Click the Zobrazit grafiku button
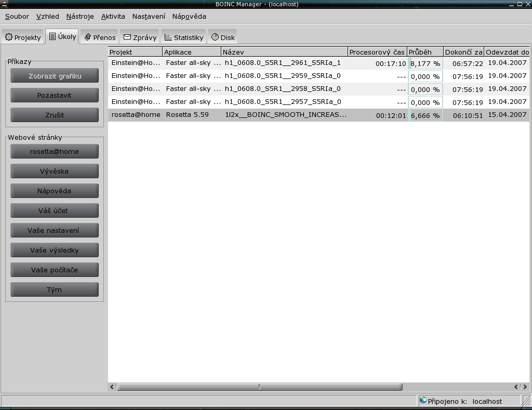Viewport: 532px width, 410px height. tap(55, 76)
